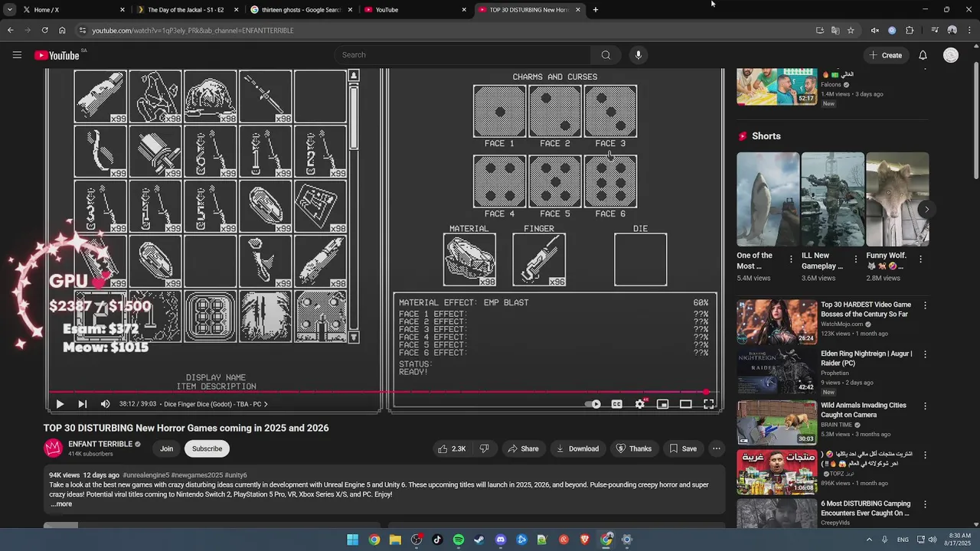Start voice search with the microphone

(x=639, y=55)
